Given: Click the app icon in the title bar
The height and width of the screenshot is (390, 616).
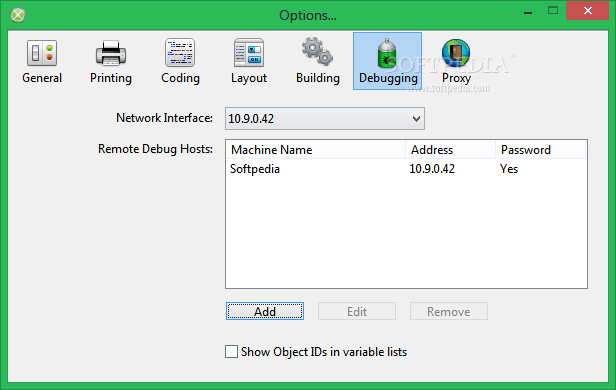Looking at the screenshot, I should point(18,15).
